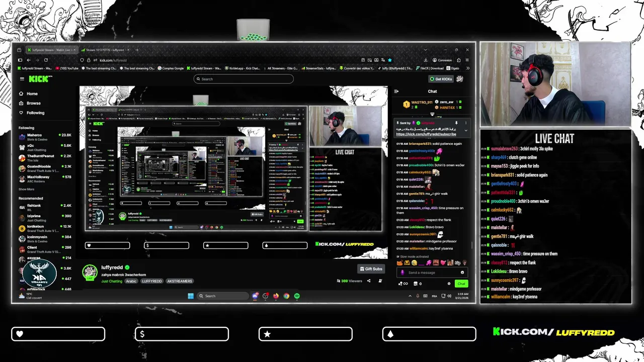The image size is (644, 362).
Task: Go back in the browser
Action: pos(28,60)
